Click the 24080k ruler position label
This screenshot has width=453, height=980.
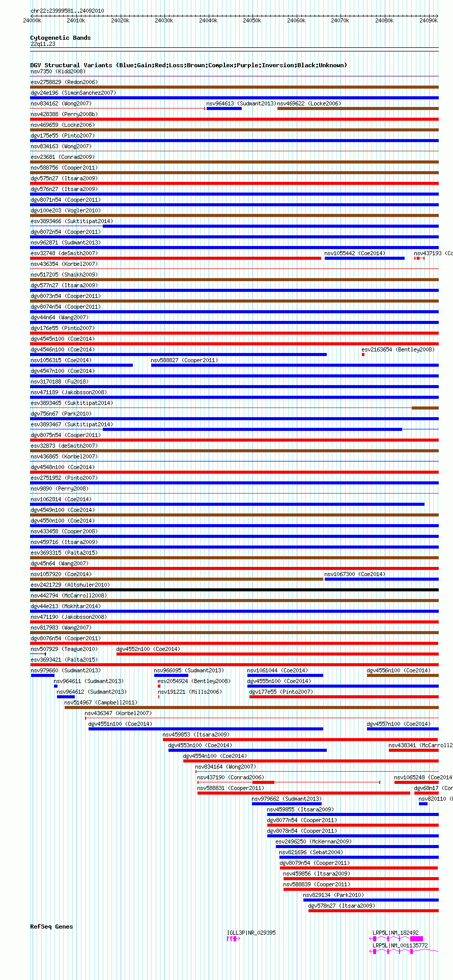[x=384, y=20]
